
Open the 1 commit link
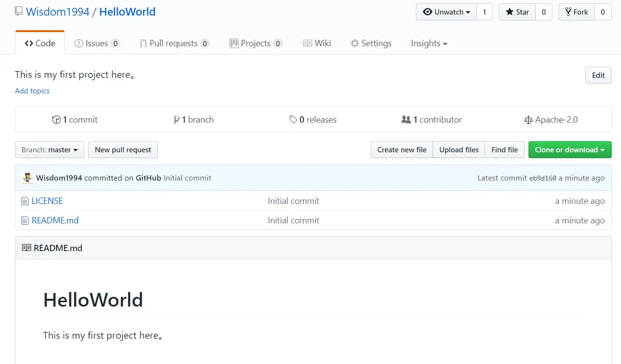pyautogui.click(x=75, y=120)
